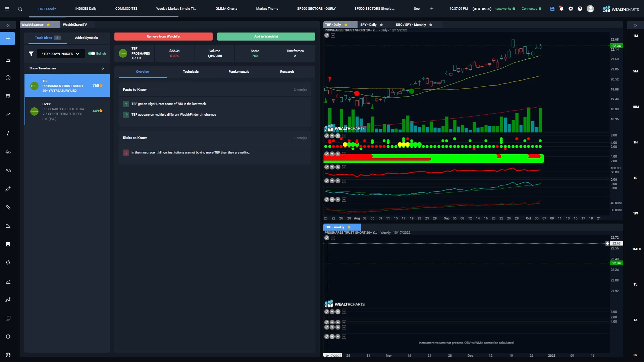Expand Show Timeframes arrow
Screen dimensions: 644x362
point(103,68)
